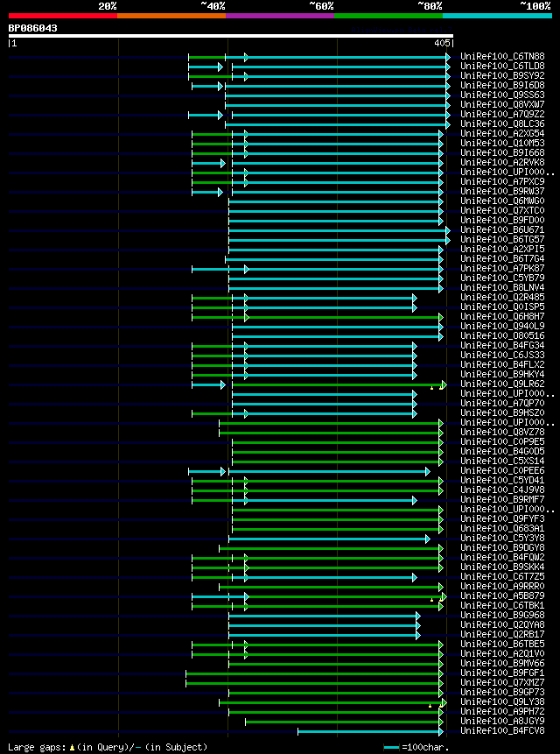Open the UniRef100_B9RW37 entry
Viewport: 560px width, 754px height.
[x=502, y=192]
